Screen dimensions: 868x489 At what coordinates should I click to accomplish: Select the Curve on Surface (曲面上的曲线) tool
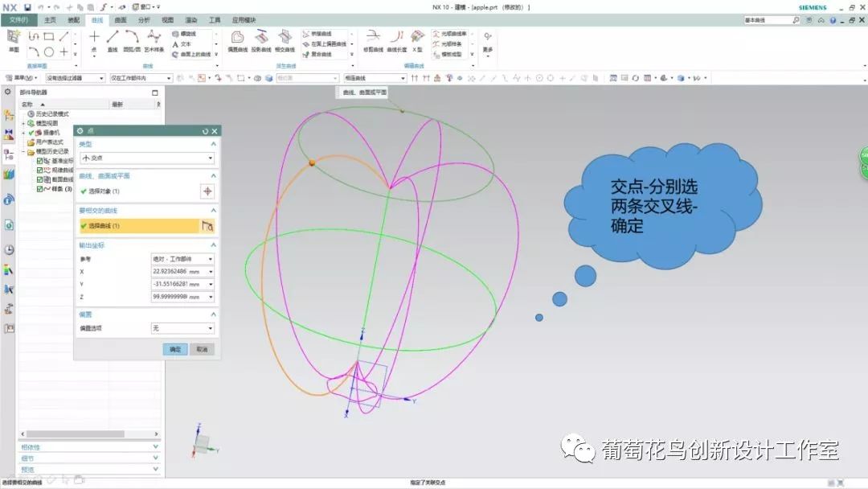pos(191,54)
